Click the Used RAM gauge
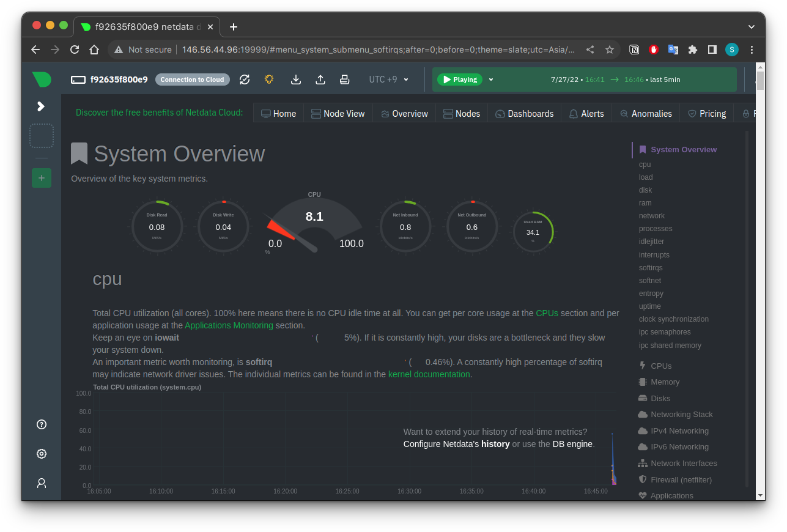This screenshot has height=532, width=787. tap(533, 232)
